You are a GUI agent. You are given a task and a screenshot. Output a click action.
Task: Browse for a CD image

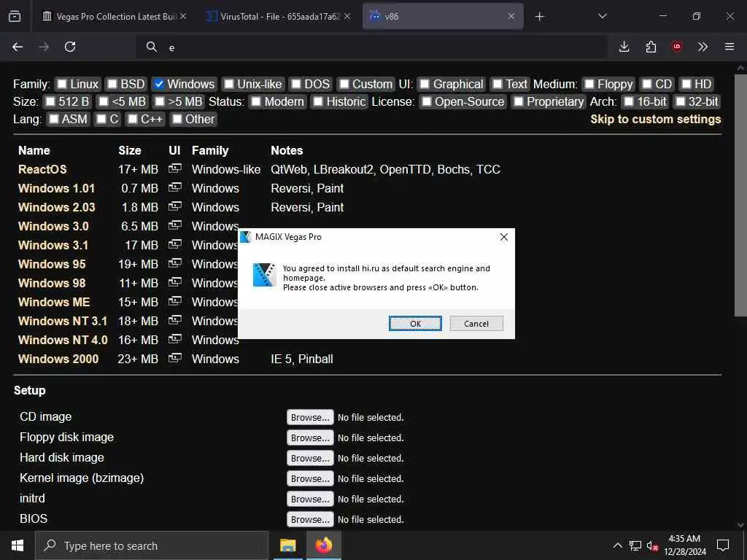tap(310, 417)
